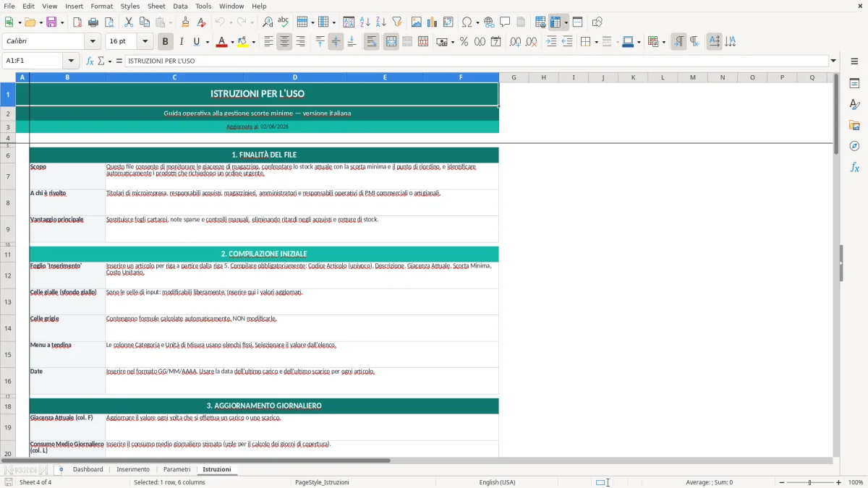Click Clear Direct Formatting icon
The height and width of the screenshot is (488, 868).
[x=201, y=22]
